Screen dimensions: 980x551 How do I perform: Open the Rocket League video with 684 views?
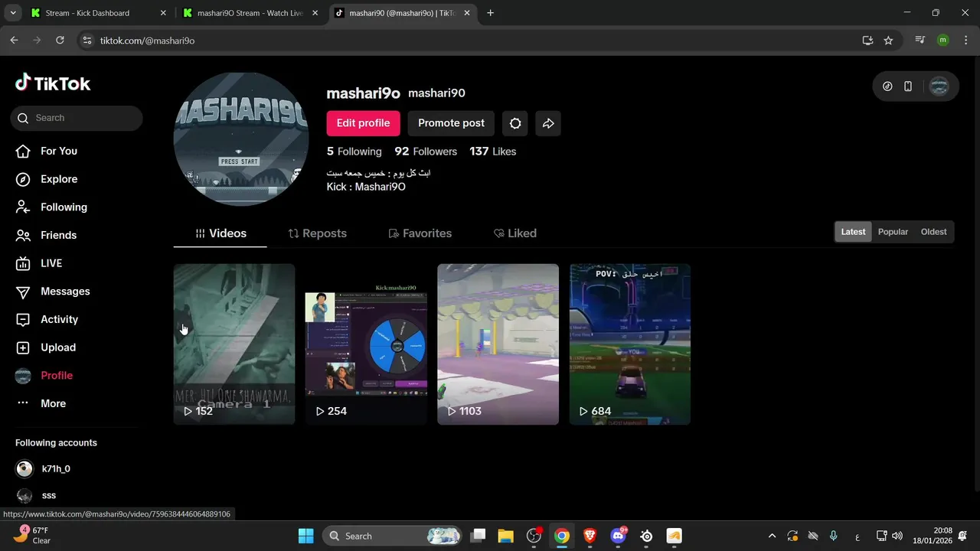coord(630,344)
